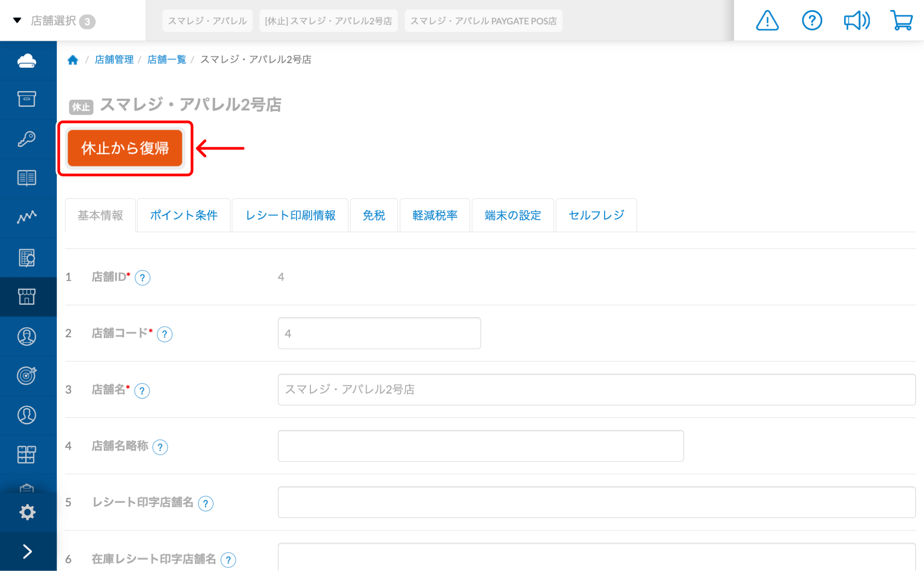Open the grid boxes icon in sidebar
Image resolution: width=924 pixels, height=571 pixels.
pos(27,454)
